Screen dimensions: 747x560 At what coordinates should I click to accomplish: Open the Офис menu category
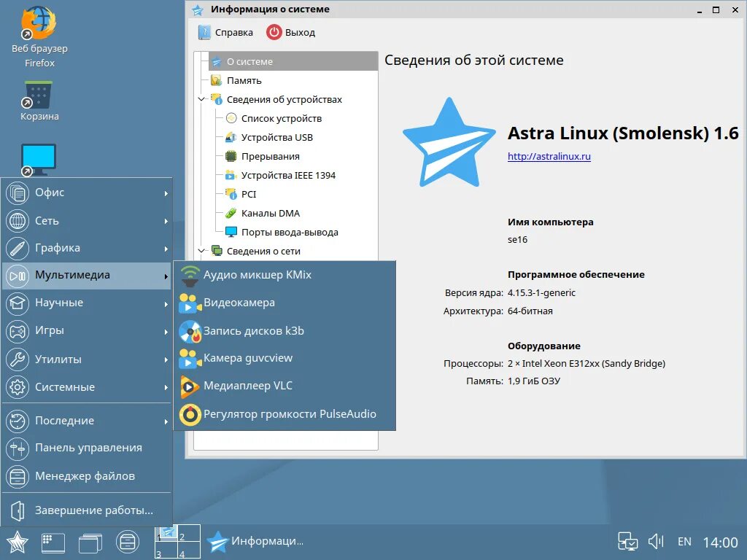[x=87, y=192]
